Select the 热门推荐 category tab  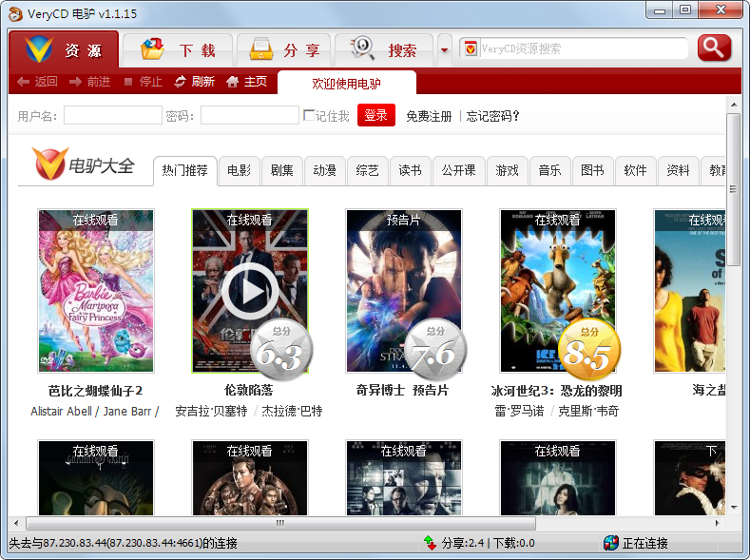185,171
